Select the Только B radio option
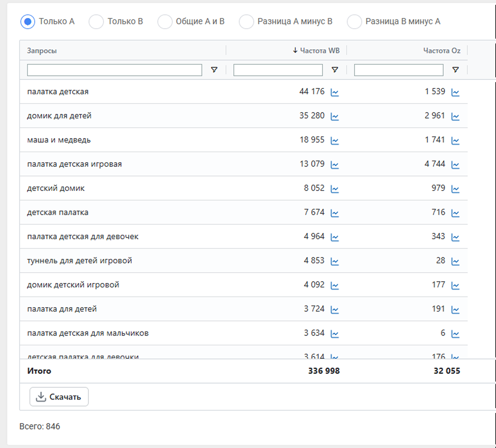The height and width of the screenshot is (448, 496). [x=96, y=22]
